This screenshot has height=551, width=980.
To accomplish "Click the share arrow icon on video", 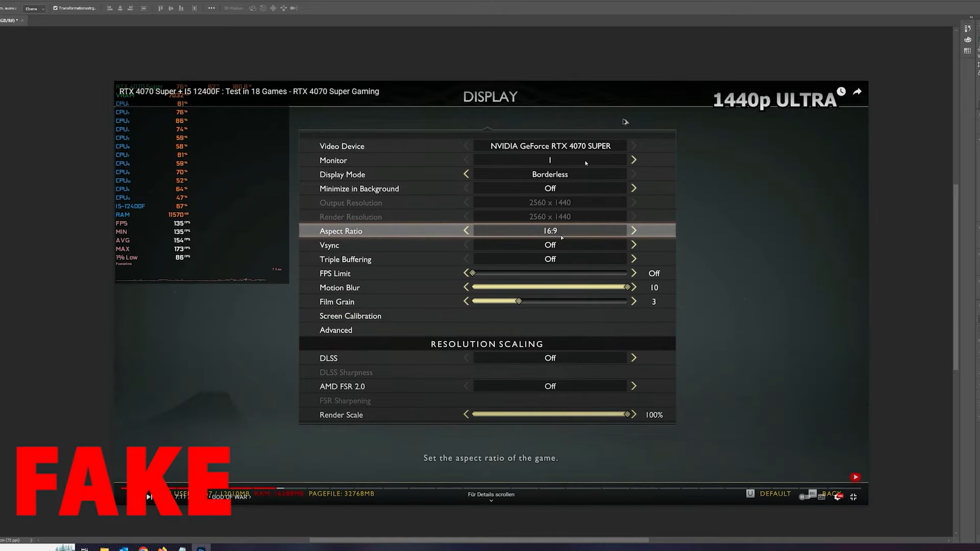I will (858, 91).
